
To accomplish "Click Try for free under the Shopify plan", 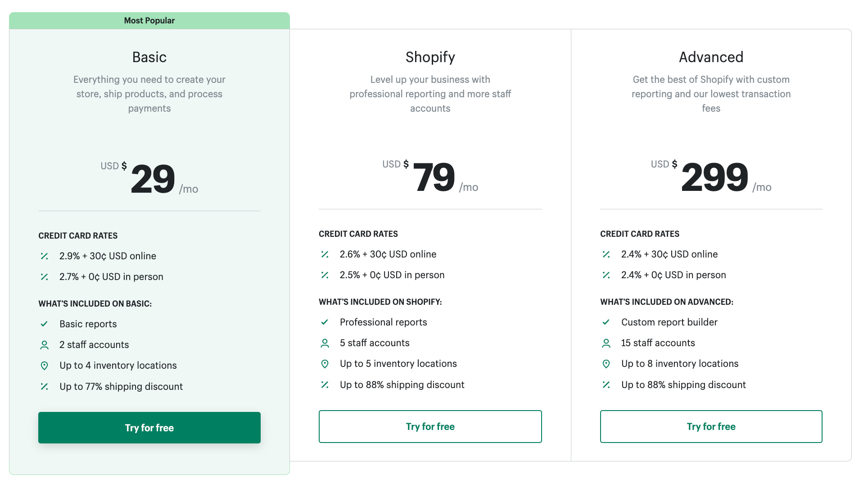I will [x=430, y=426].
